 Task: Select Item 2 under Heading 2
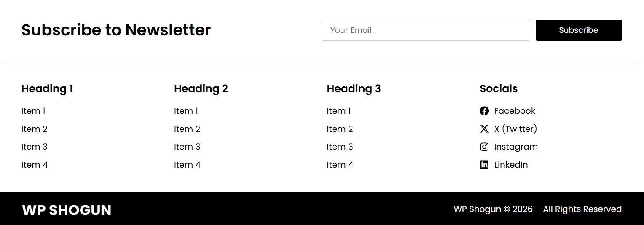click(187, 129)
